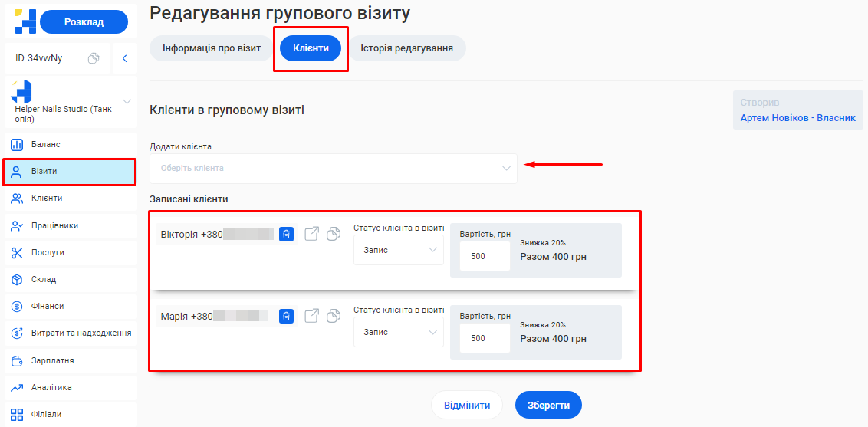Viewport: 868px width, 427px height.
Task: Open Баланс section in sidebar
Action: (x=46, y=145)
